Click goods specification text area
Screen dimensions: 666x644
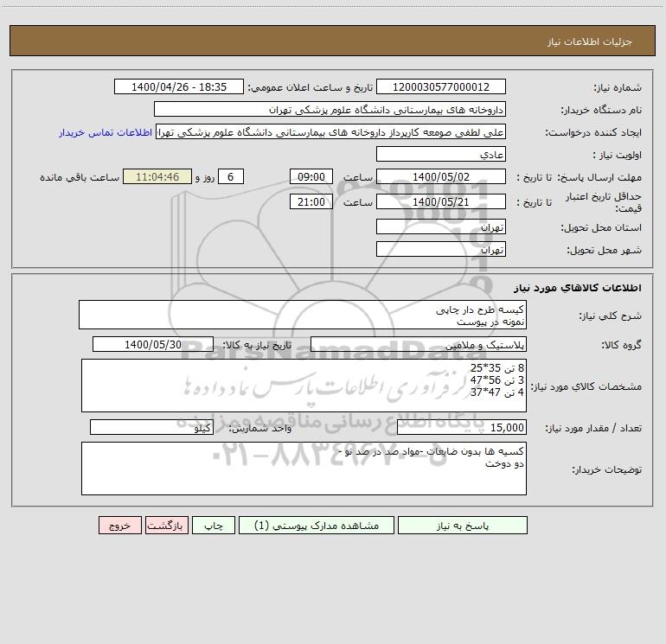click(304, 386)
